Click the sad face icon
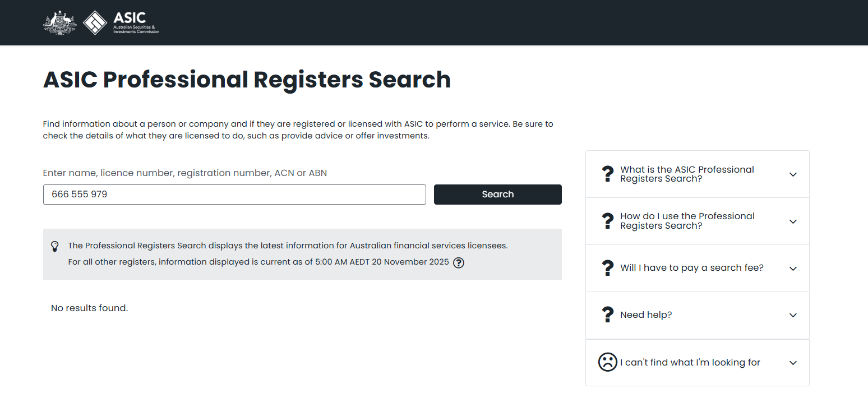 coord(607,362)
